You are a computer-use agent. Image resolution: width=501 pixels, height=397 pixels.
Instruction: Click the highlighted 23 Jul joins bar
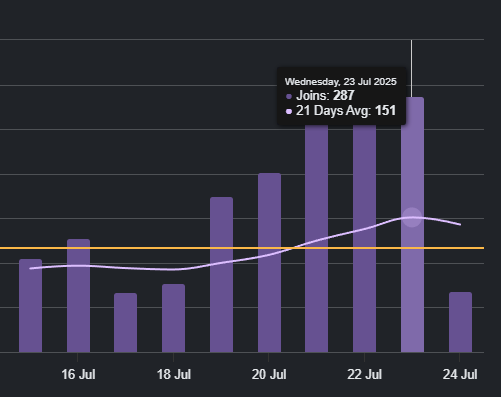coord(412,225)
